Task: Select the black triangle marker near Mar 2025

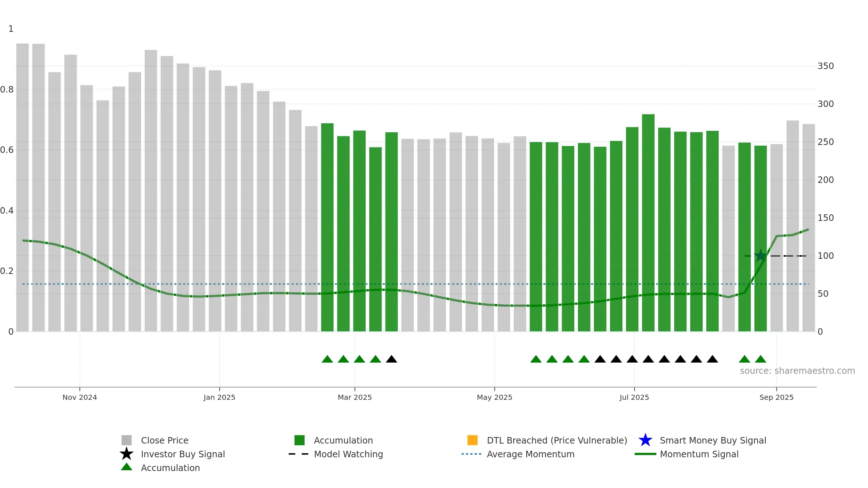Action: click(x=391, y=359)
